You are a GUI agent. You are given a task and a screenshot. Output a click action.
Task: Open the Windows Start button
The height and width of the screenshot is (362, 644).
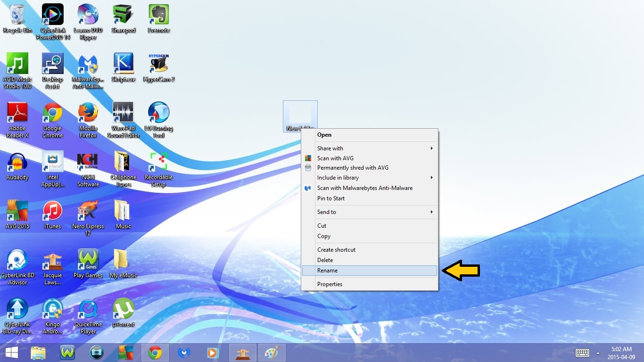[x=11, y=353]
